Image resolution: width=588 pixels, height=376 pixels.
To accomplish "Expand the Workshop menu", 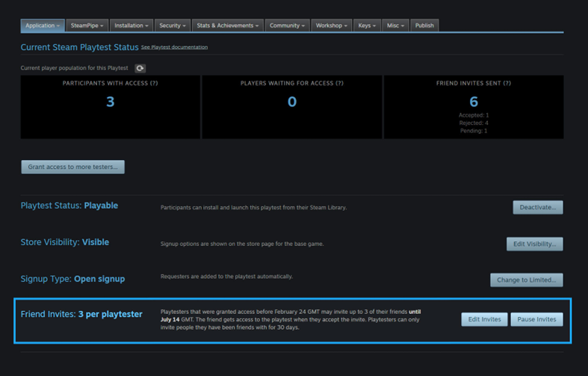I will (x=332, y=25).
